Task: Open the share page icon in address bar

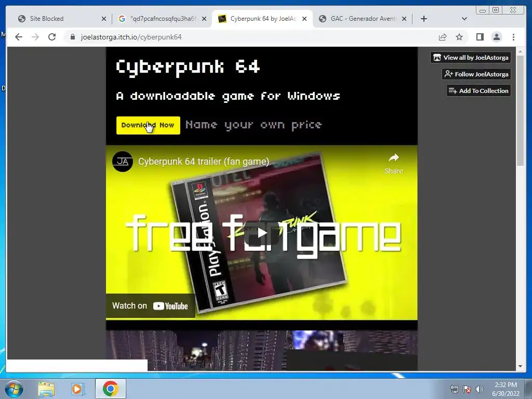Action: (x=443, y=37)
